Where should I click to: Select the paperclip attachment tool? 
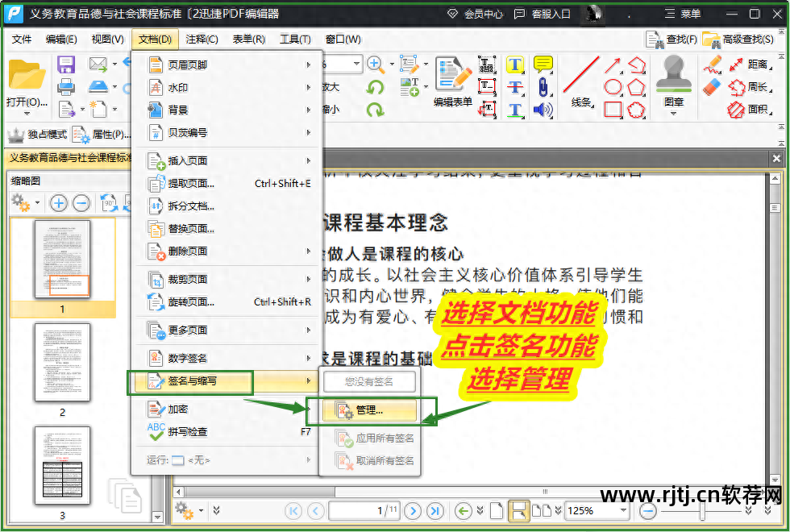543,87
